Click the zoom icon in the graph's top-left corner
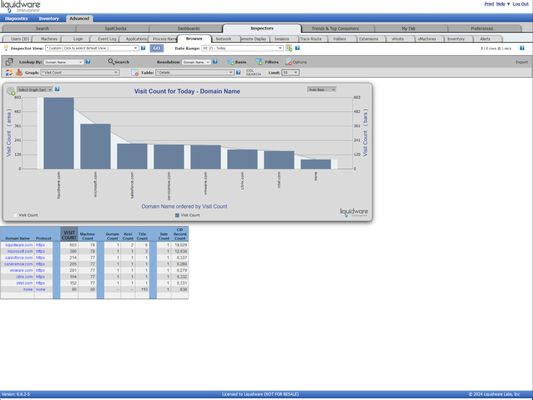This screenshot has height=400, width=533. [11, 91]
